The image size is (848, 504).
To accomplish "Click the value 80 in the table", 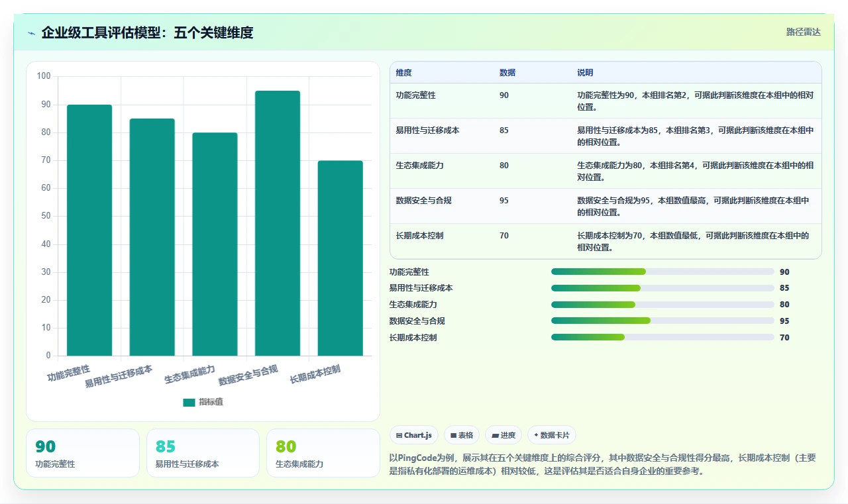I will pyautogui.click(x=504, y=166).
